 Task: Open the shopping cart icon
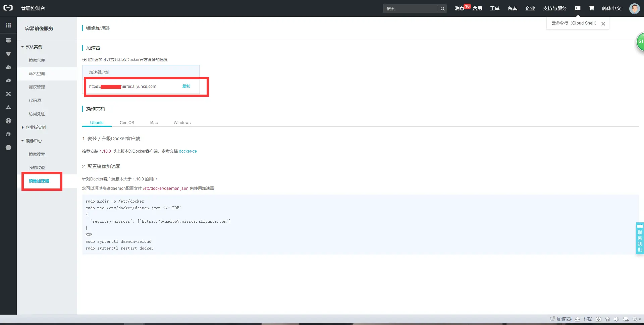point(591,8)
